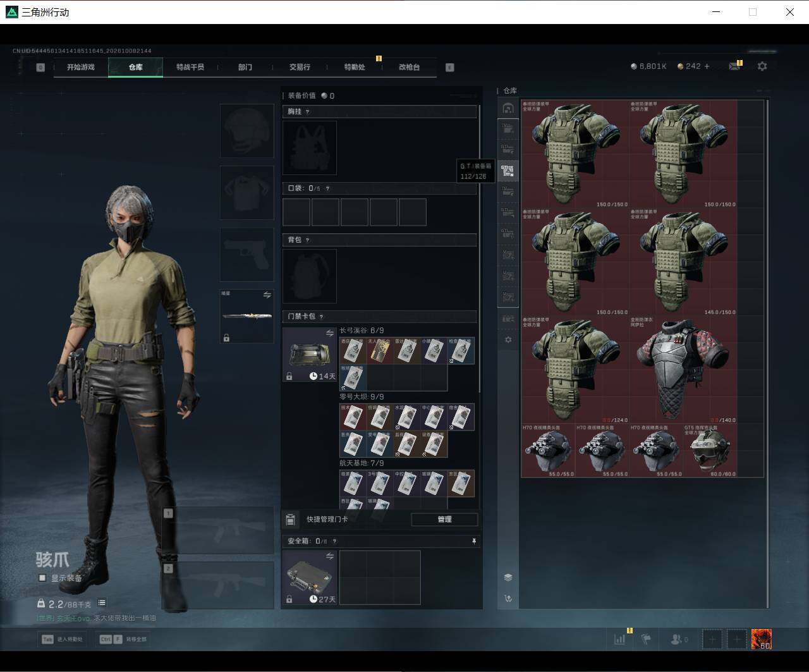Click the empty backpack slot
Viewport: 809px width, 672px height.
[310, 276]
